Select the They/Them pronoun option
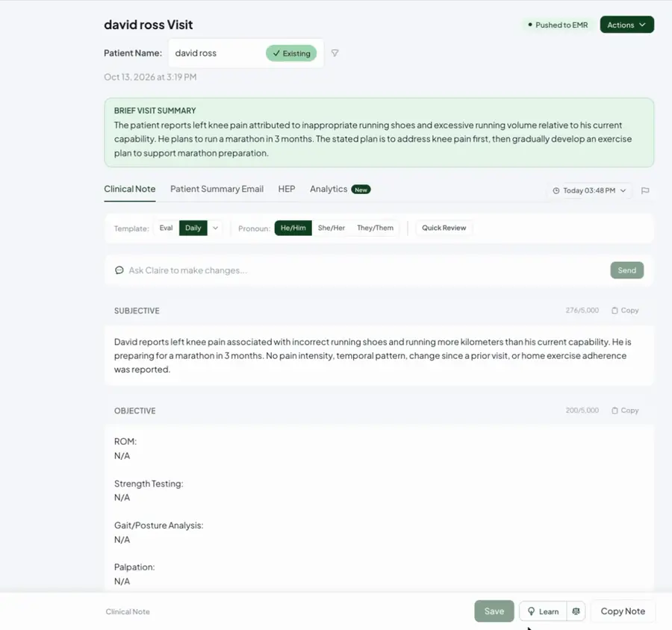 coord(375,228)
